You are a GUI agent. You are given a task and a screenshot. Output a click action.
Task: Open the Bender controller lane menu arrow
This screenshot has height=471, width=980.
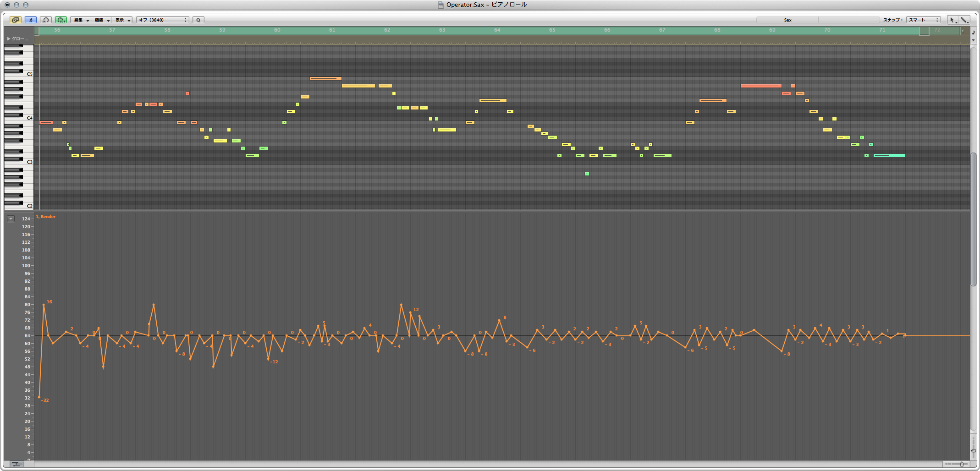click(x=11, y=219)
